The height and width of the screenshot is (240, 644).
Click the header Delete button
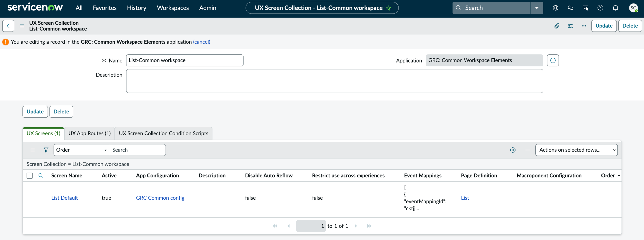(x=630, y=26)
